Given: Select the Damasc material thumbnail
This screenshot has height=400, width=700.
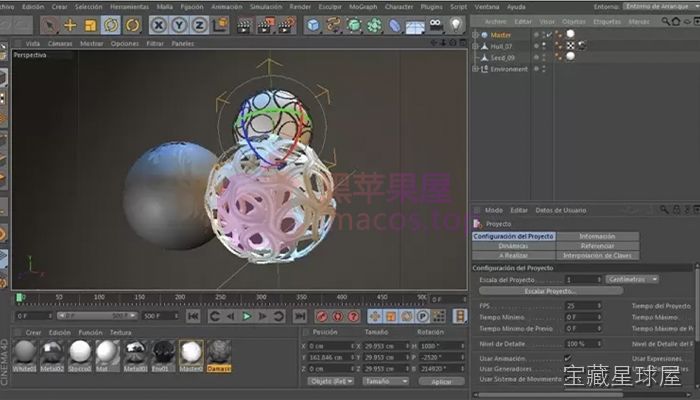Looking at the screenshot, I should click(219, 356).
